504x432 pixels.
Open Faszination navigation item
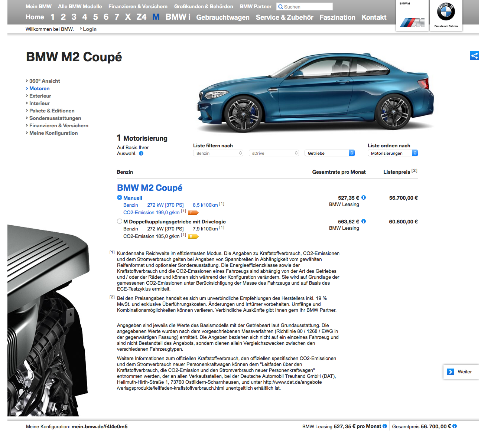point(338,17)
